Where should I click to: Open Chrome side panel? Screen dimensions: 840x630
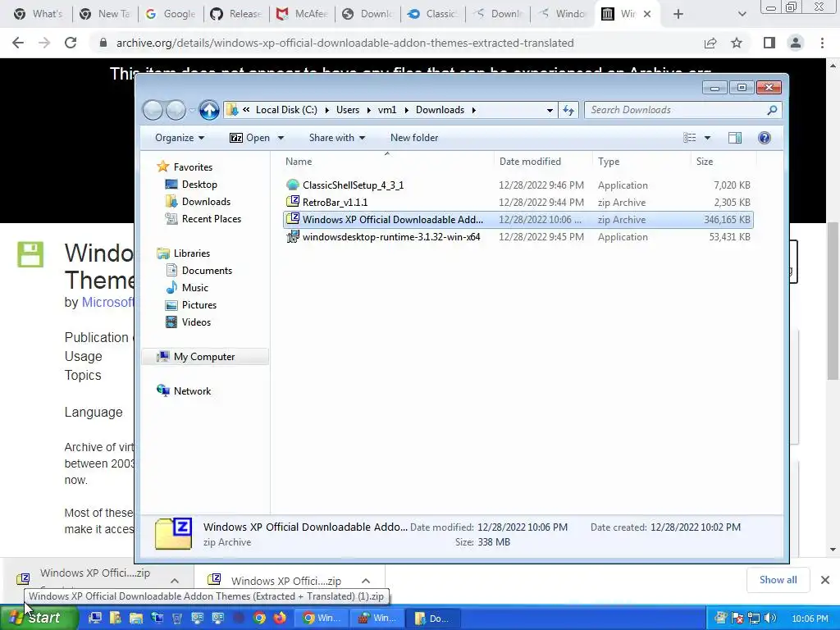(x=769, y=43)
